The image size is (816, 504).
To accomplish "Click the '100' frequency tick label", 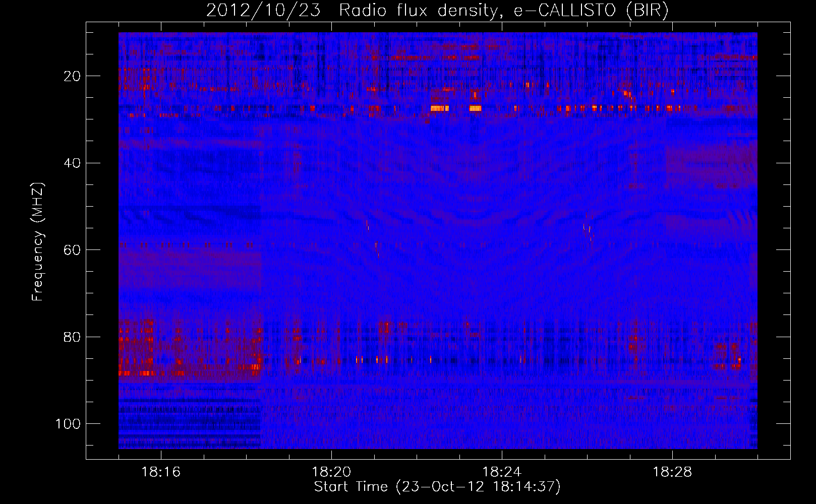I will (x=68, y=424).
